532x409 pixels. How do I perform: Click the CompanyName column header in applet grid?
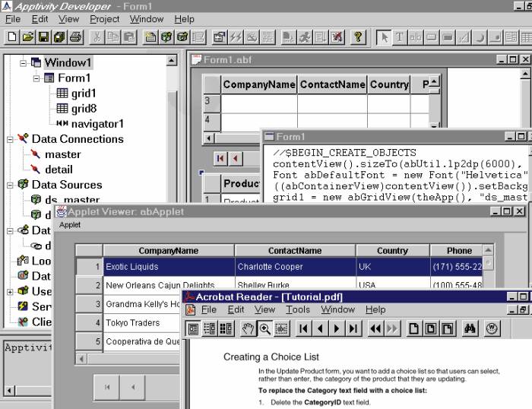(169, 250)
